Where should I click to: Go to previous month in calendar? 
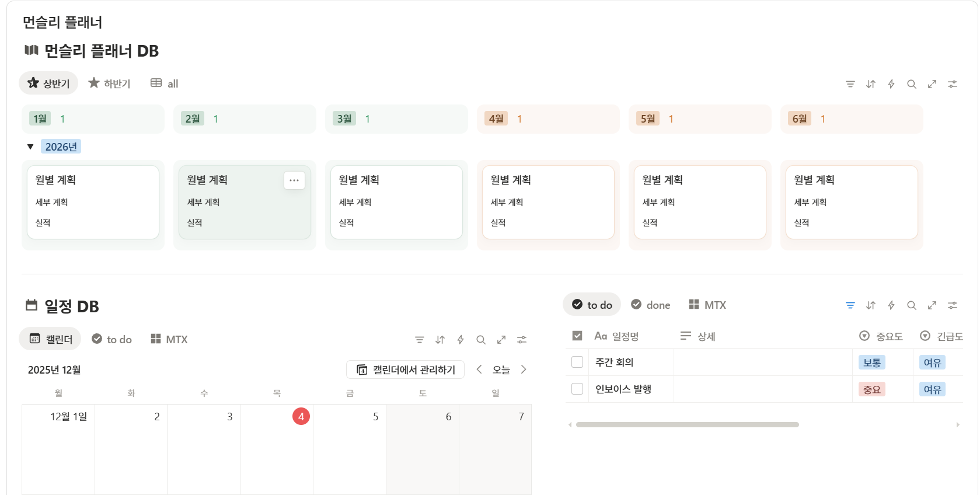pyautogui.click(x=479, y=369)
